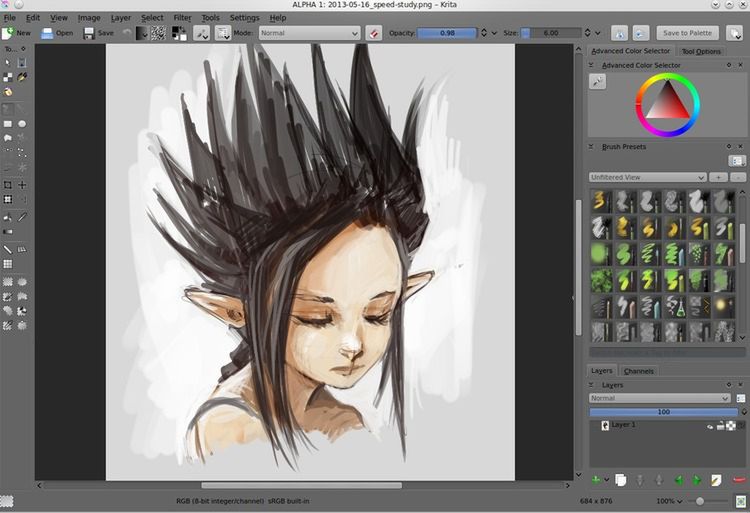Click the brush Opacity slider
The image size is (750, 513).
click(448, 33)
